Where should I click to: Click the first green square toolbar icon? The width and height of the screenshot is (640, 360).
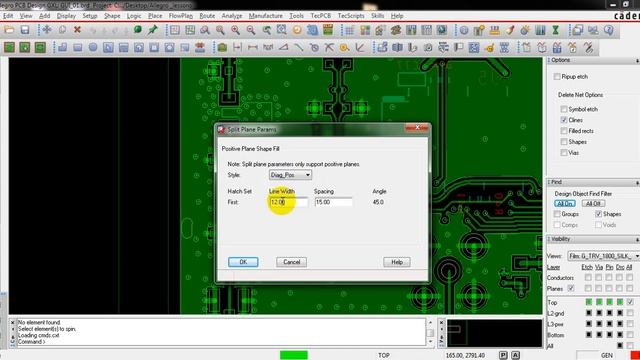coord(9,48)
